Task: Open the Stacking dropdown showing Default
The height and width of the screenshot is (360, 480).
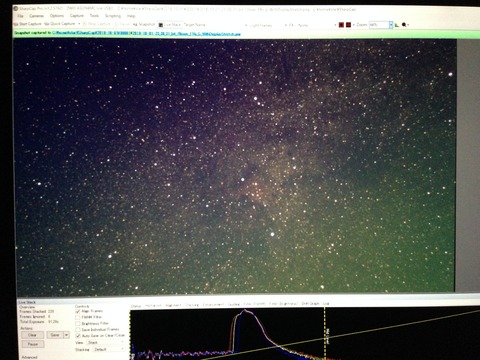Action: [x=109, y=350]
